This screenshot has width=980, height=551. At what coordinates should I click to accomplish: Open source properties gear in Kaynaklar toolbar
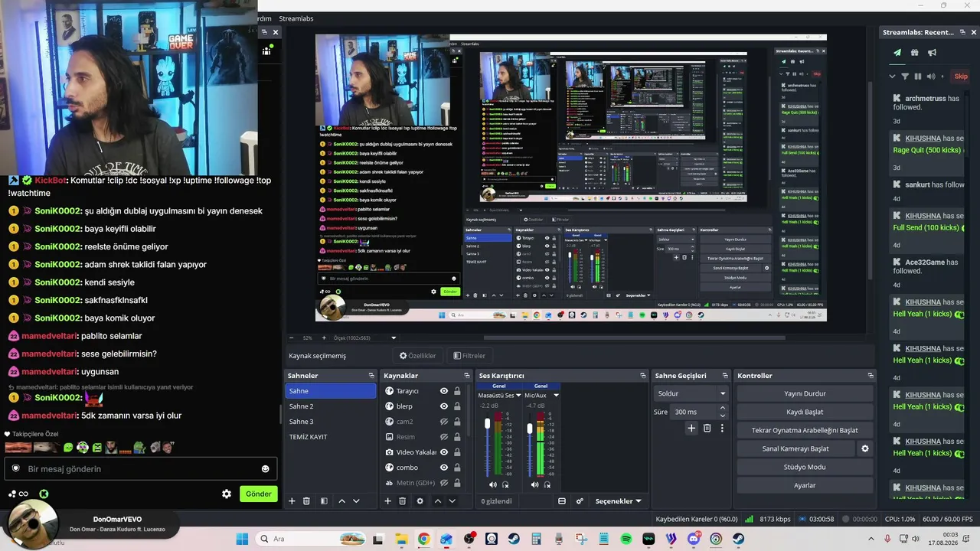[x=420, y=501]
